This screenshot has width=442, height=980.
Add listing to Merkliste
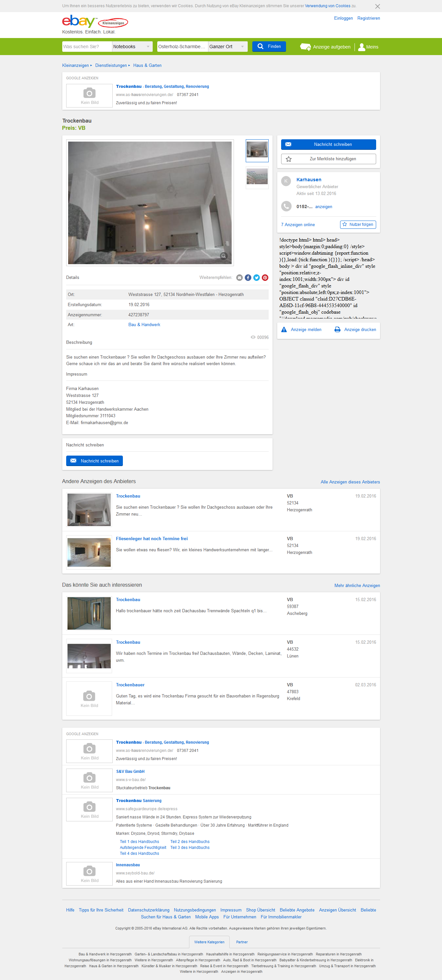[x=328, y=159]
